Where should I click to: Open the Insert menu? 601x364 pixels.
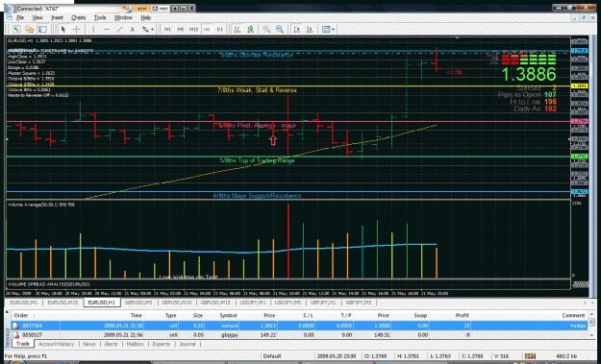(x=57, y=17)
